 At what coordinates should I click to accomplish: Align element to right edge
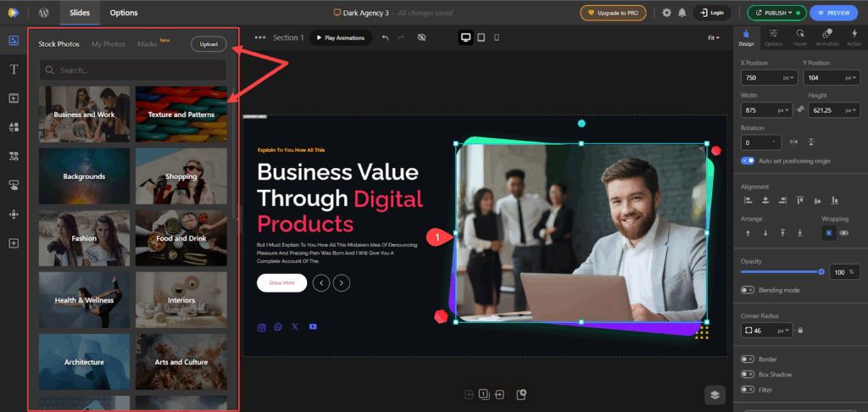782,200
